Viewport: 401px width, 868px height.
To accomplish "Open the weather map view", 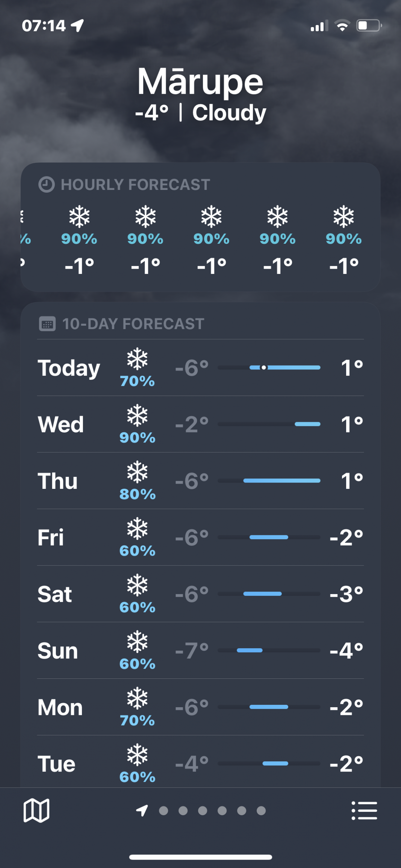I will point(36,810).
